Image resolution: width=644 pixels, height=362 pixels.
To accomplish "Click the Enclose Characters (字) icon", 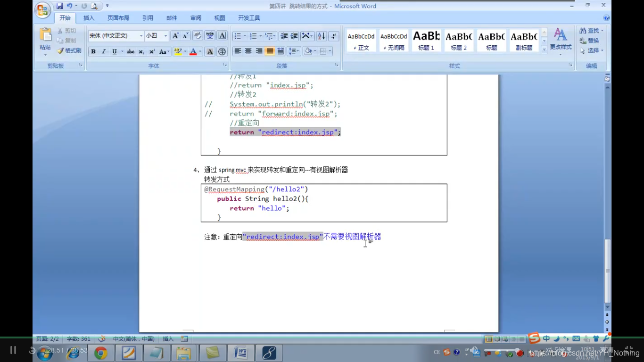I will pyautogui.click(x=222, y=52).
